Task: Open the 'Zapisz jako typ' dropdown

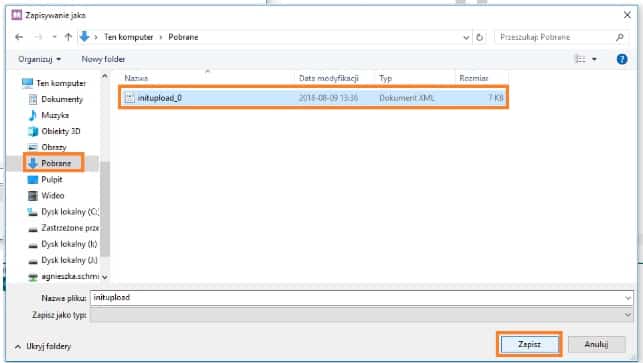Action: [361, 315]
